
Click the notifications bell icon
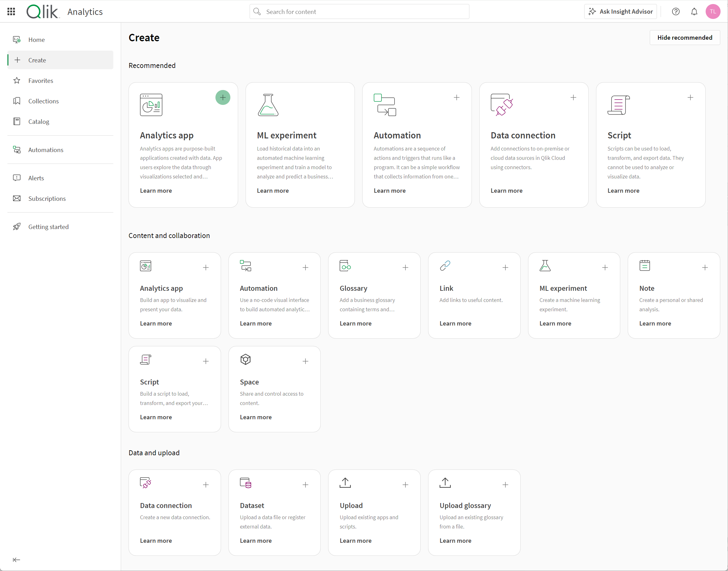click(695, 12)
